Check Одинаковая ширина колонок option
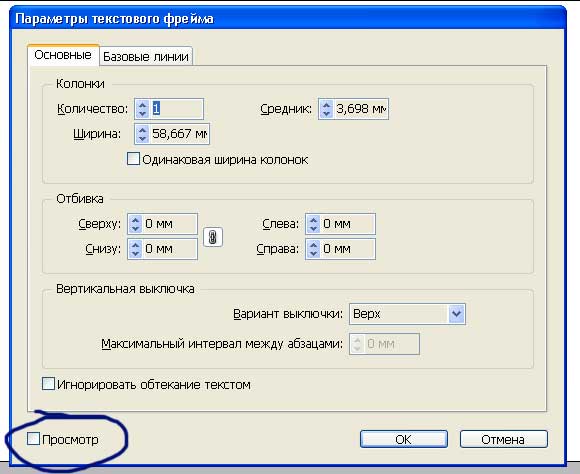Screen dimensions: 580x474 pyautogui.click(x=133, y=159)
